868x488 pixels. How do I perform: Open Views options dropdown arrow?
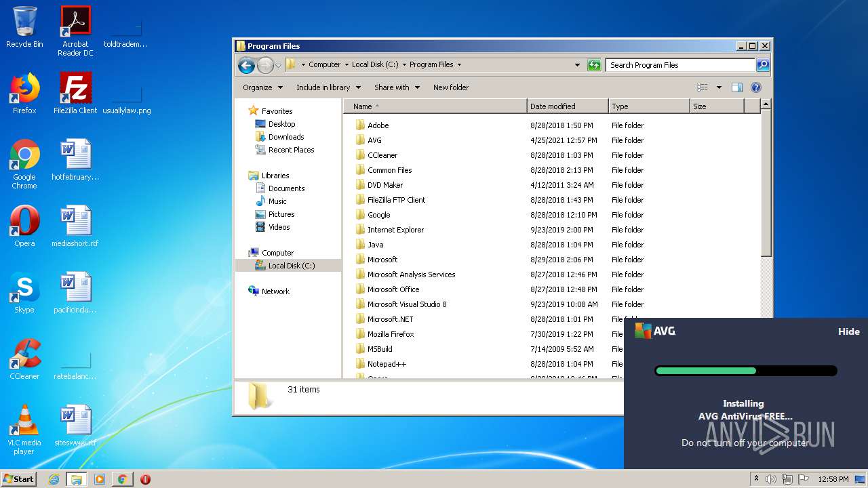(719, 87)
